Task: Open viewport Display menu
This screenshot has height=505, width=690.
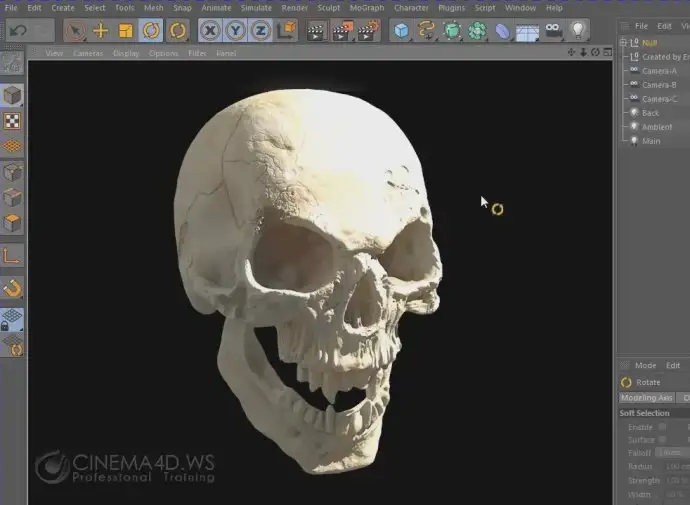Action: tap(126, 53)
